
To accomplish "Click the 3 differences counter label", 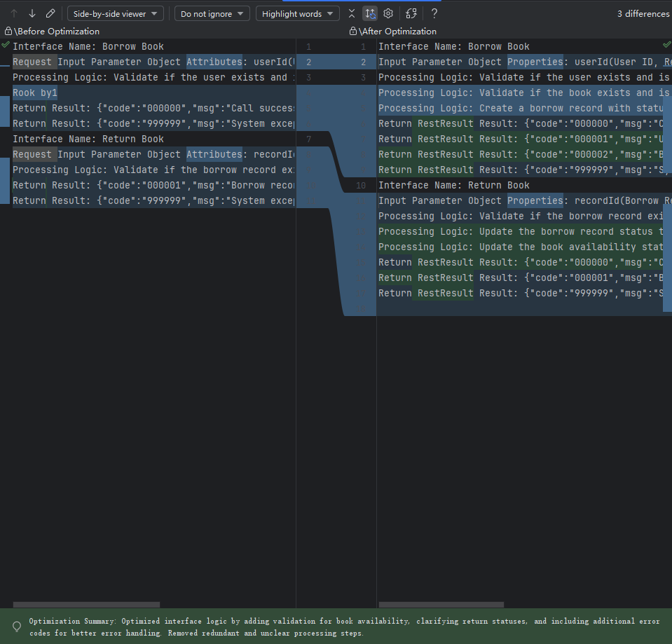I will tap(643, 13).
